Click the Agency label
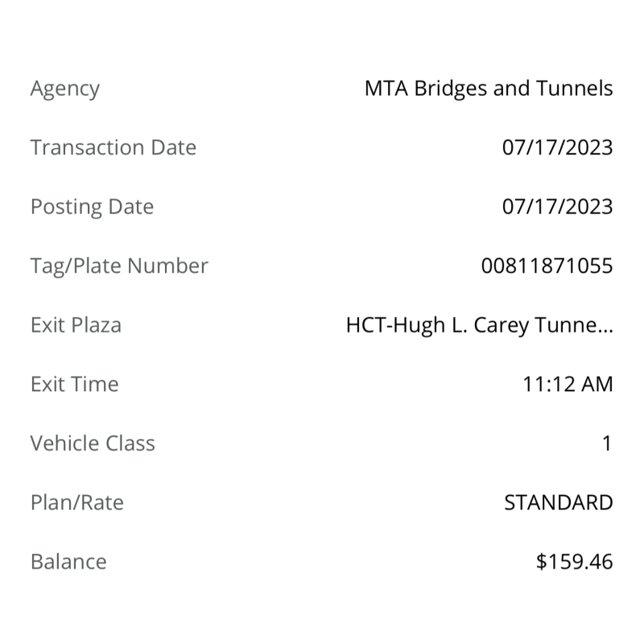The width and height of the screenshot is (644, 644). [64, 89]
